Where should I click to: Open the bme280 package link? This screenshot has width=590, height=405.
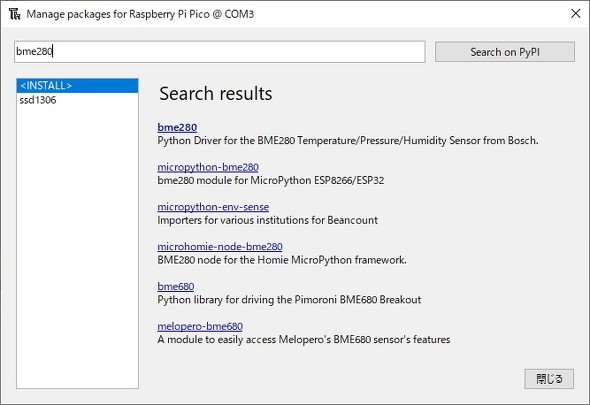pos(177,128)
